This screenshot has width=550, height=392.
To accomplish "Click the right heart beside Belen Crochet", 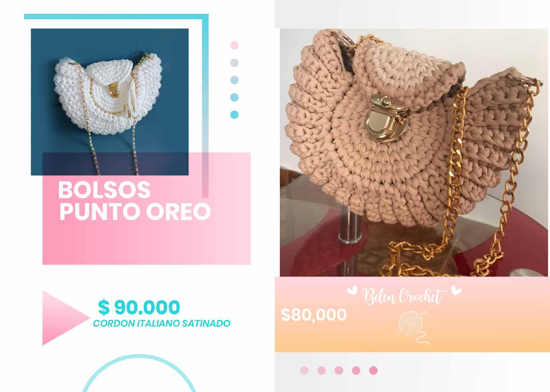I will tap(456, 290).
